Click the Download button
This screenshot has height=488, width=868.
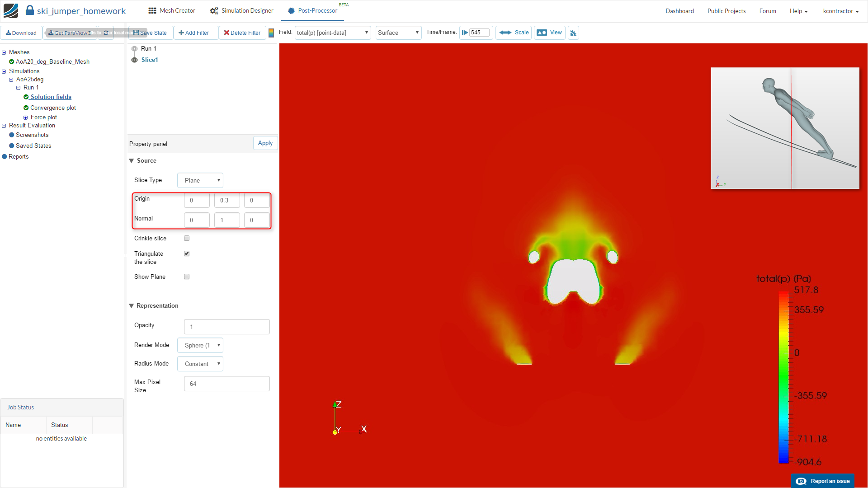(21, 33)
